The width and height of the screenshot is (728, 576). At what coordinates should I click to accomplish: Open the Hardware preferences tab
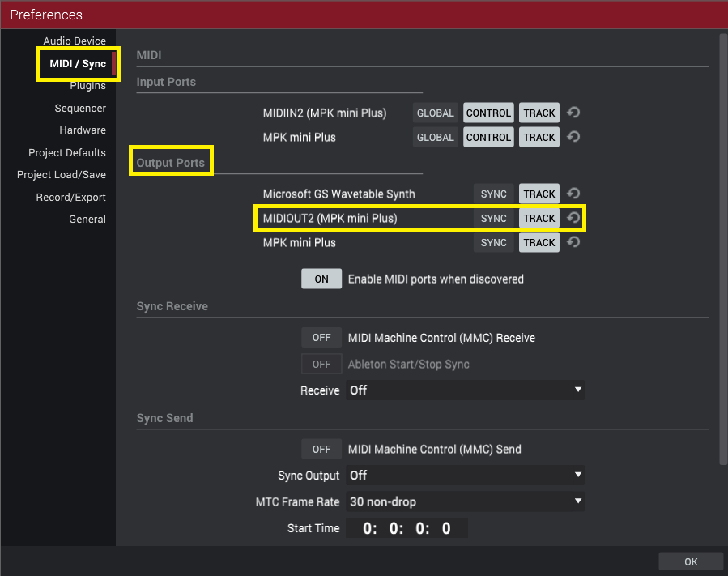(x=82, y=130)
